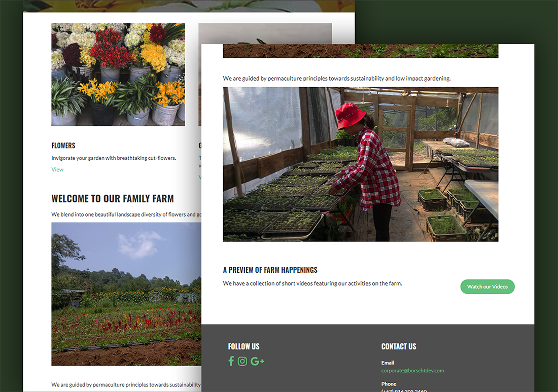Click the permaculture principles sentence above greenhouse photo
The height and width of the screenshot is (392, 558).
(337, 78)
